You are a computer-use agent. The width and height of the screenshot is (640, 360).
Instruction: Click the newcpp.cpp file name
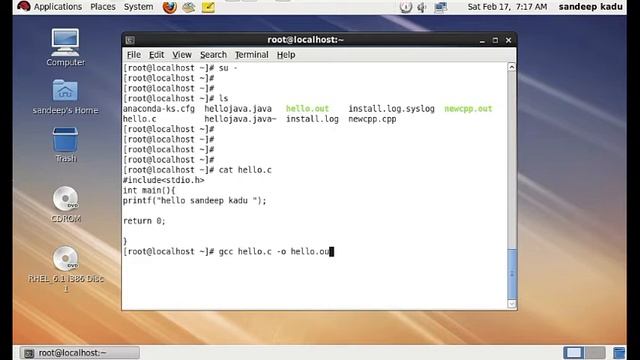click(372, 119)
